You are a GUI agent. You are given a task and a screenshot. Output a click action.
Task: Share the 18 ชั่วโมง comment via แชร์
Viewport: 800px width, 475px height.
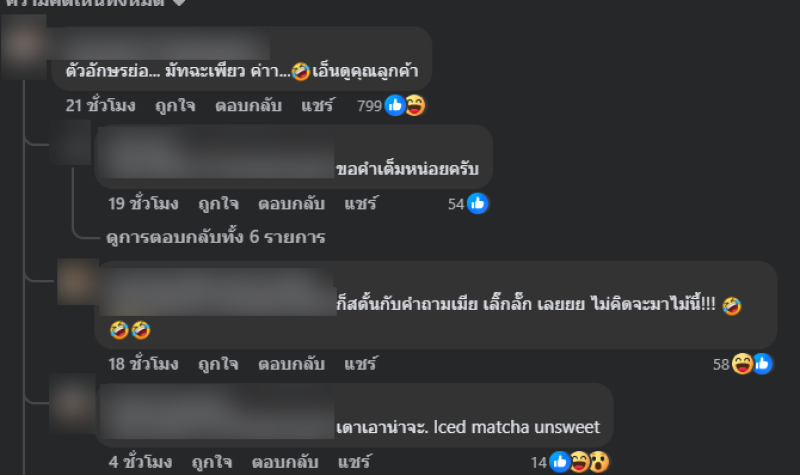click(x=361, y=364)
